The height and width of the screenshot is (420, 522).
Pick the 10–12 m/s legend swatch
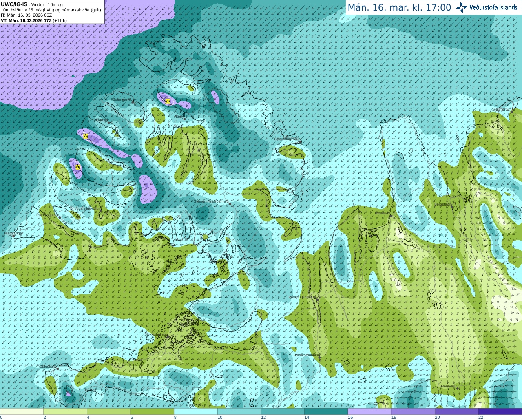click(239, 411)
